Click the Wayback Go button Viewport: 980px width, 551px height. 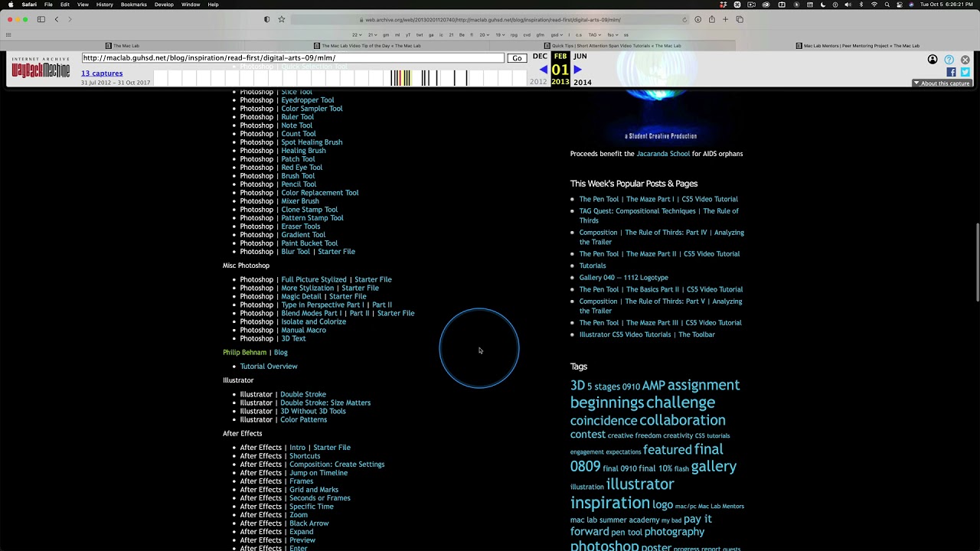[517, 58]
